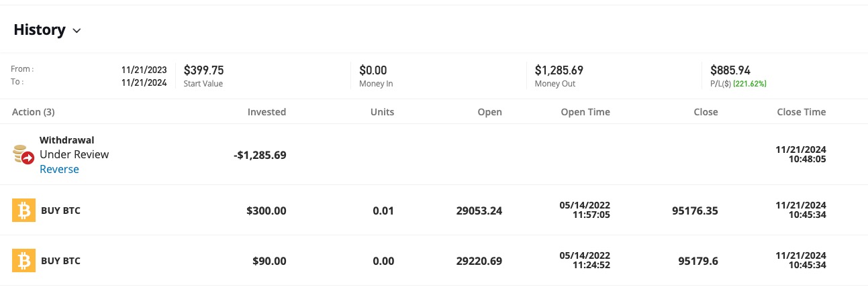Click the $1,285.69 Money Out value
Screen dimensions: 868x291
click(559, 70)
